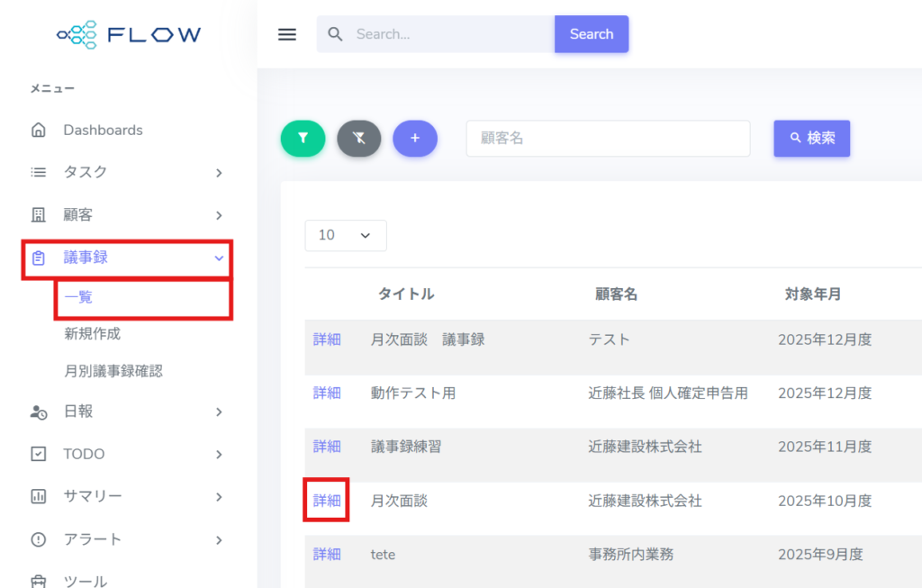The height and width of the screenshot is (588, 922).
Task: Click the green filter icon button
Action: click(x=303, y=139)
